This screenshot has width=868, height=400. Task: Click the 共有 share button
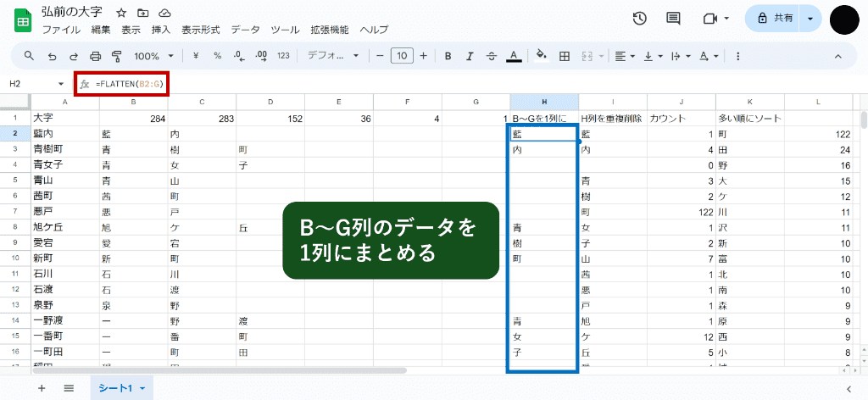pyautogui.click(x=774, y=19)
